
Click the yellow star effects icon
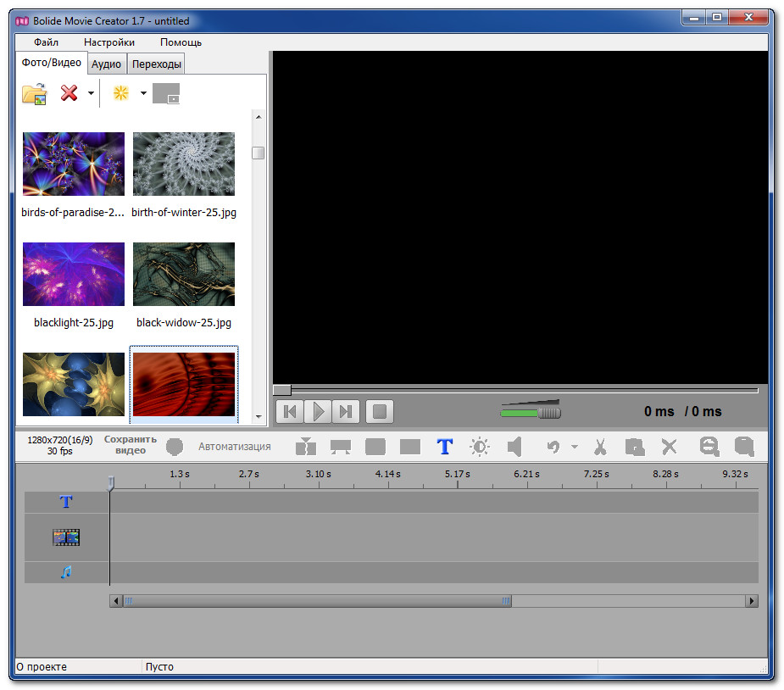click(121, 94)
